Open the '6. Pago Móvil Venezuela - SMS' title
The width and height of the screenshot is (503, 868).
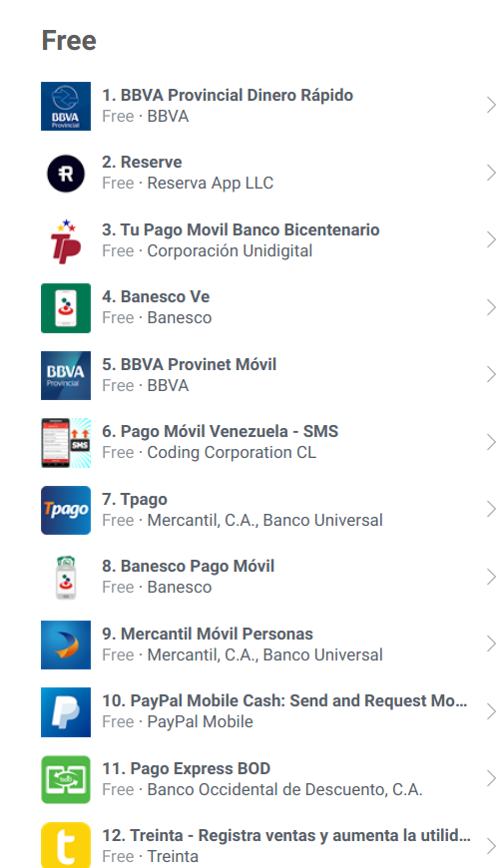[220, 431]
